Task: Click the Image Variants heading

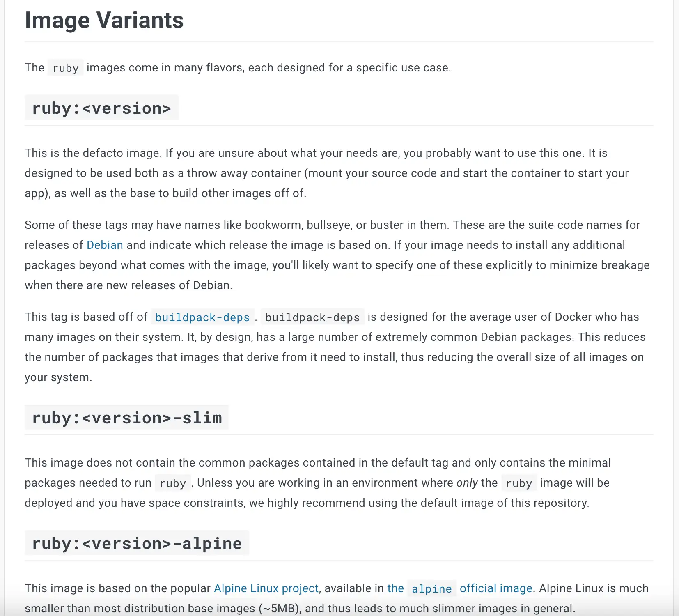Action: coord(104,20)
